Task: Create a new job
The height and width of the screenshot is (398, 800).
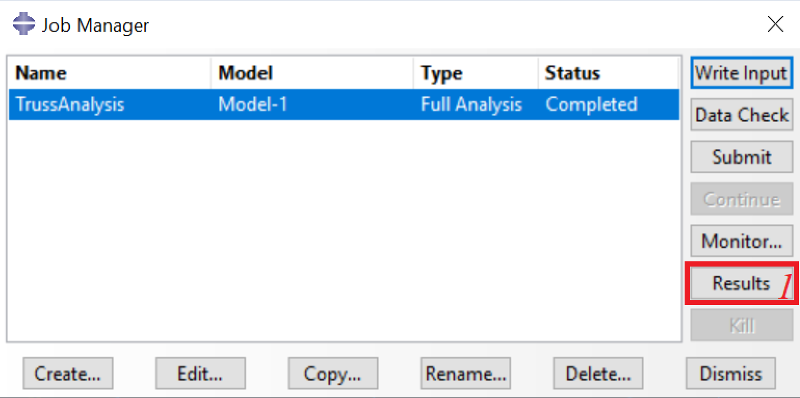Action: click(x=68, y=374)
